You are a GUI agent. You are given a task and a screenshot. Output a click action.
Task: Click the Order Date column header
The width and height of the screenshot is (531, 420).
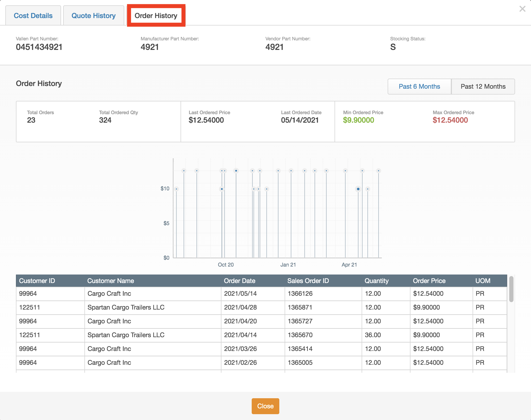point(239,281)
